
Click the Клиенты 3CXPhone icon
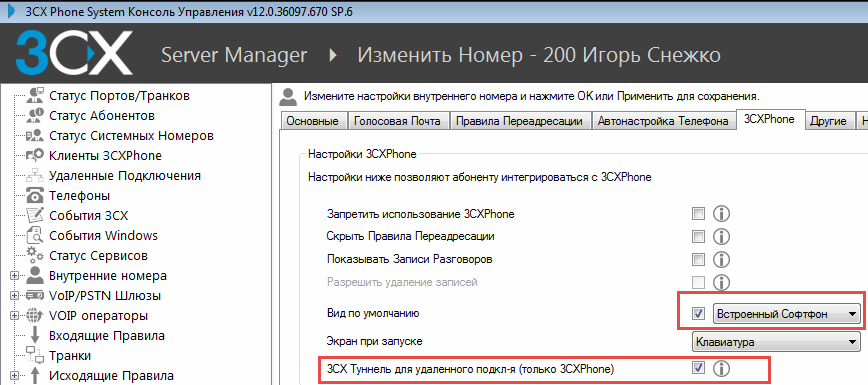click(35, 156)
